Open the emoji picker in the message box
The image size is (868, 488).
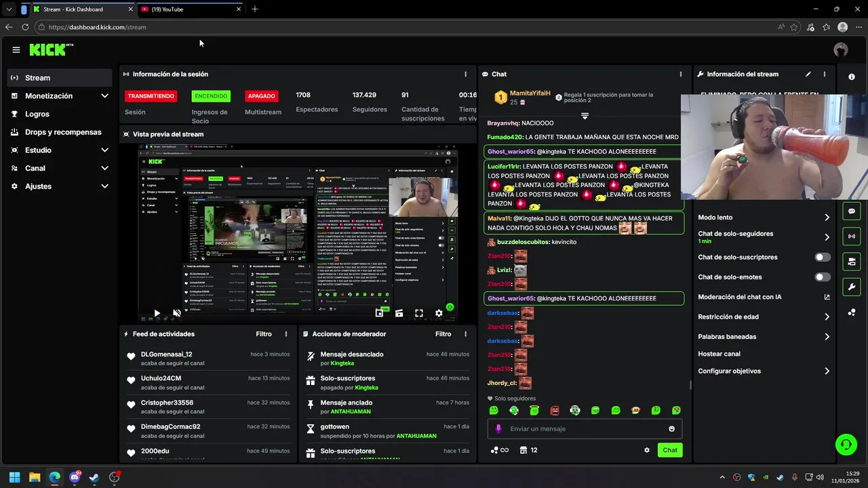point(672,429)
